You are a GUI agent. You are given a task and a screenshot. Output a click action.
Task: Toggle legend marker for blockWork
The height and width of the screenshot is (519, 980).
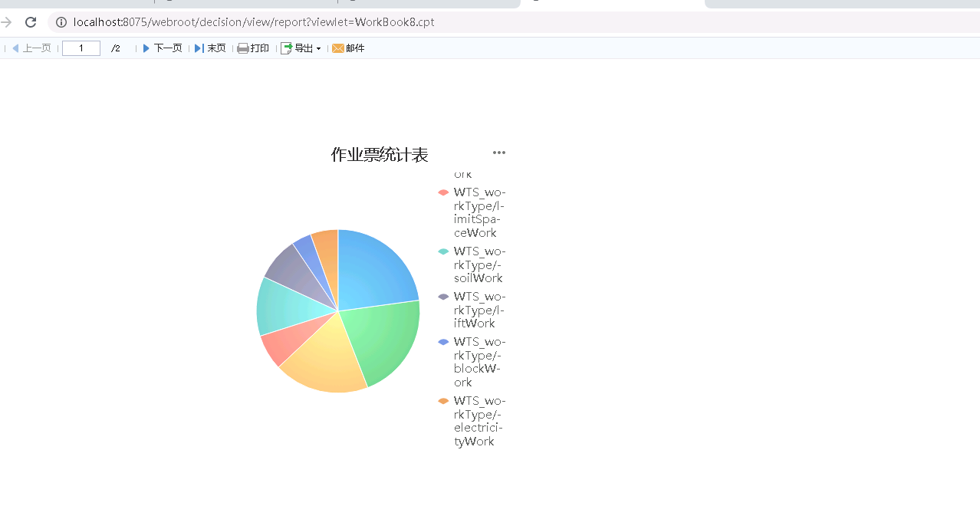point(443,342)
